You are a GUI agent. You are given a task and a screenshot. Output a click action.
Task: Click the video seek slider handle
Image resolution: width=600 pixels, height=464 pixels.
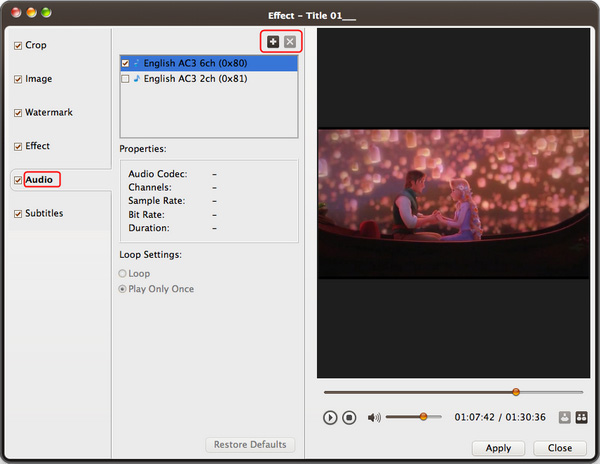click(x=516, y=392)
